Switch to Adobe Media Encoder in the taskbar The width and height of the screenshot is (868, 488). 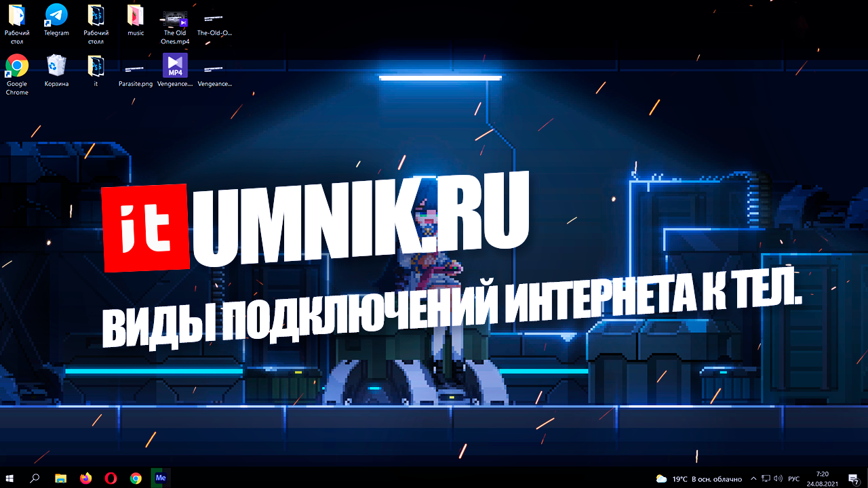coord(161,478)
